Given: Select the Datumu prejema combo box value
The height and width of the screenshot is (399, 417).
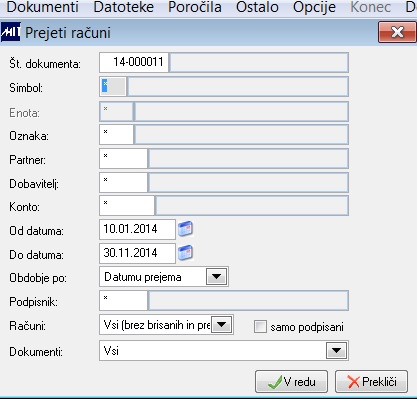Looking at the screenshot, I should click(x=143, y=277).
